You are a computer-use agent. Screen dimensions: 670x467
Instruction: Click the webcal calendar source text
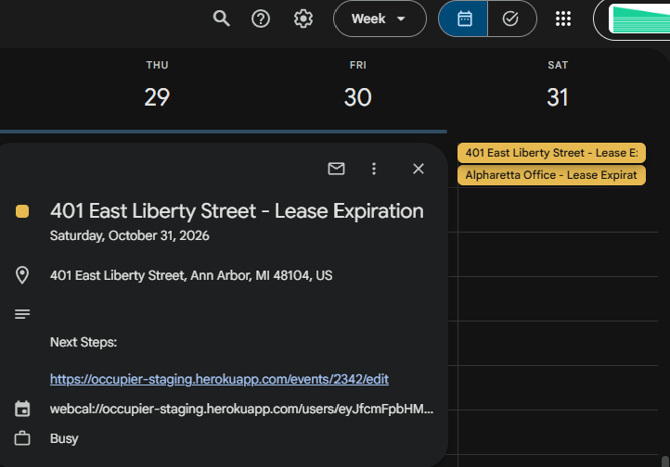tap(242, 409)
